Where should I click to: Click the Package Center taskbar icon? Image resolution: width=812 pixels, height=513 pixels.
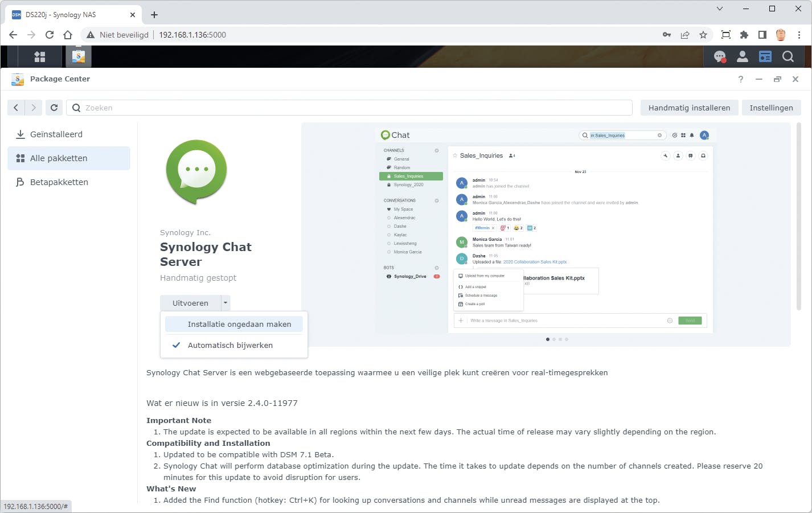pyautogui.click(x=78, y=56)
